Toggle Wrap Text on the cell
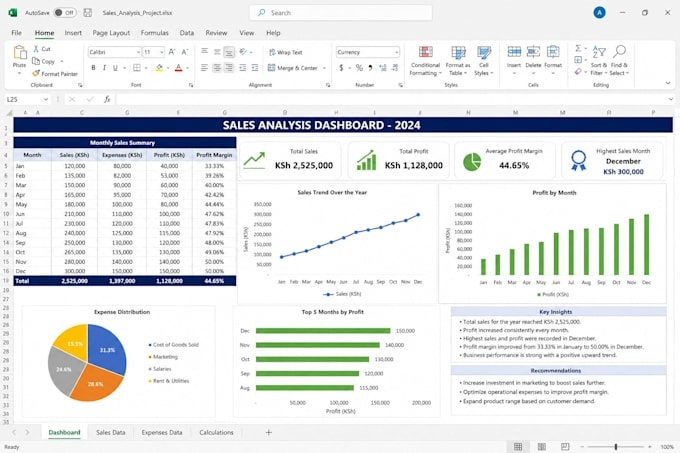 286,52
